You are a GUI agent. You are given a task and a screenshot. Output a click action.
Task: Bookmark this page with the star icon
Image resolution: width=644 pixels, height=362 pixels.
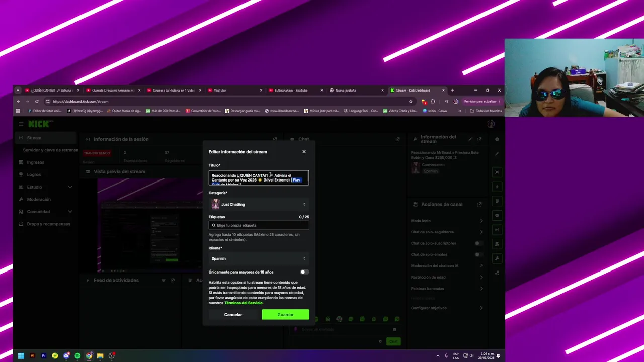(411, 101)
